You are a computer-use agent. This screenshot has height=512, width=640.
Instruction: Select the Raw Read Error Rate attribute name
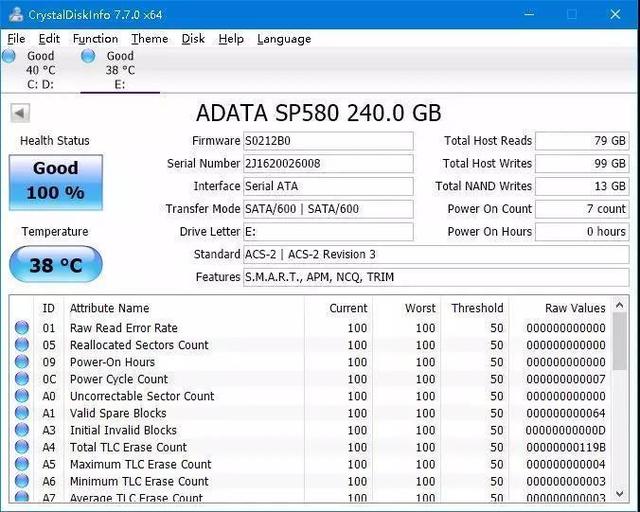124,328
